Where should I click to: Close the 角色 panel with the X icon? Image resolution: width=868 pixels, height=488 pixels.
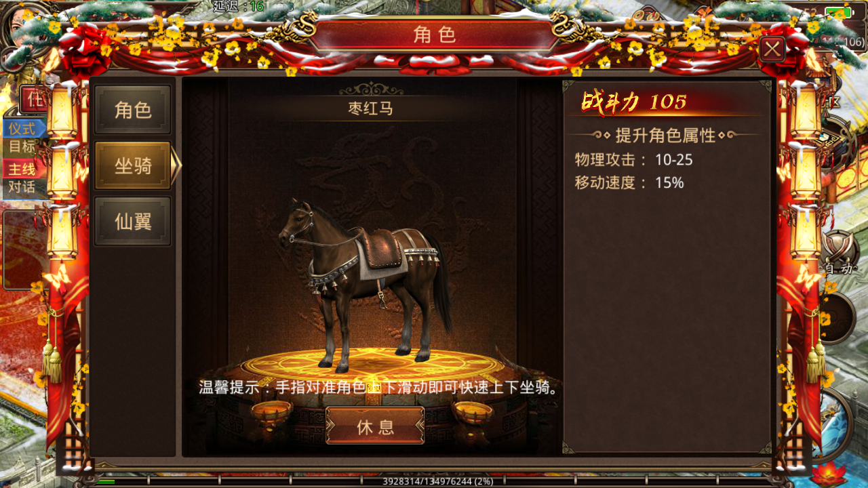(772, 49)
